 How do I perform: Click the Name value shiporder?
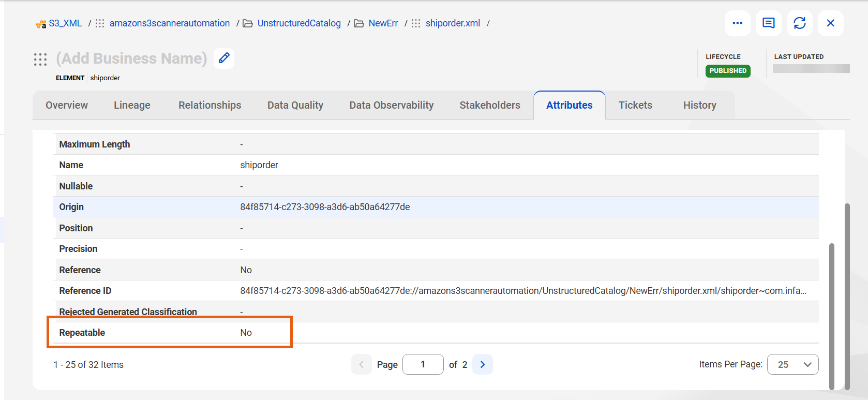pos(259,165)
